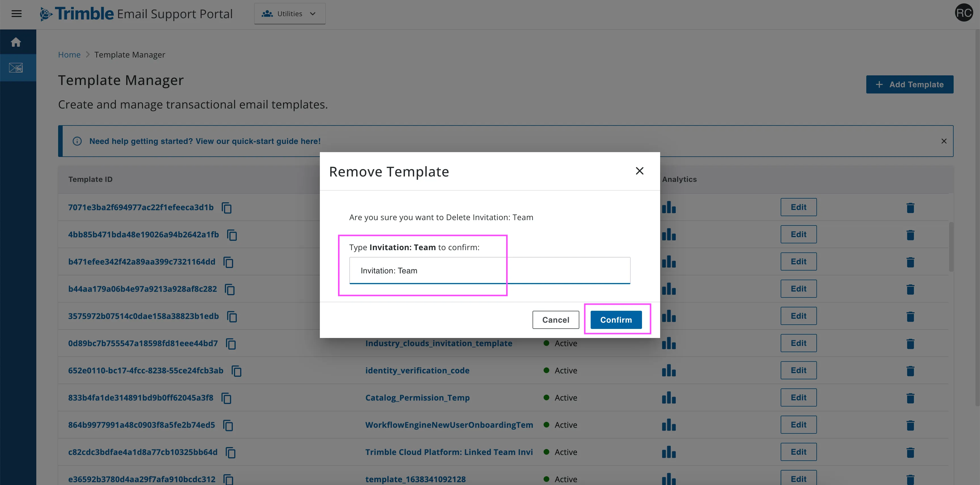Close the Remove Template dialog

pyautogui.click(x=640, y=171)
